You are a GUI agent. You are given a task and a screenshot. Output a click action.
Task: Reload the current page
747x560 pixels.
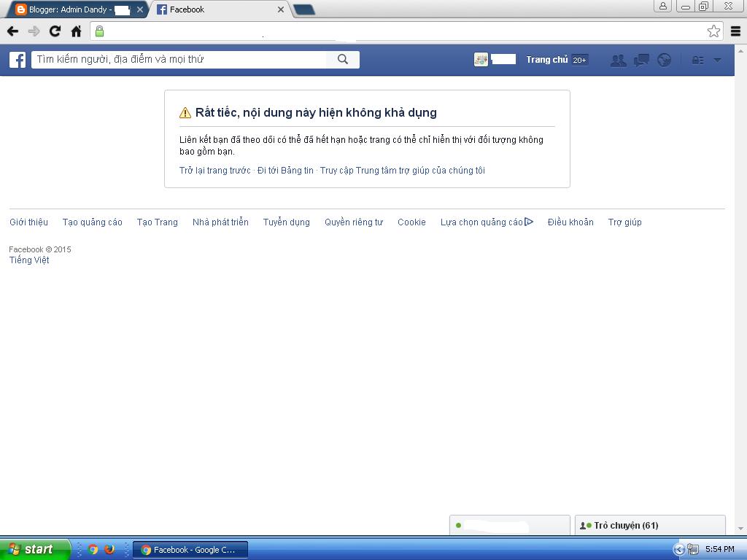[55, 31]
